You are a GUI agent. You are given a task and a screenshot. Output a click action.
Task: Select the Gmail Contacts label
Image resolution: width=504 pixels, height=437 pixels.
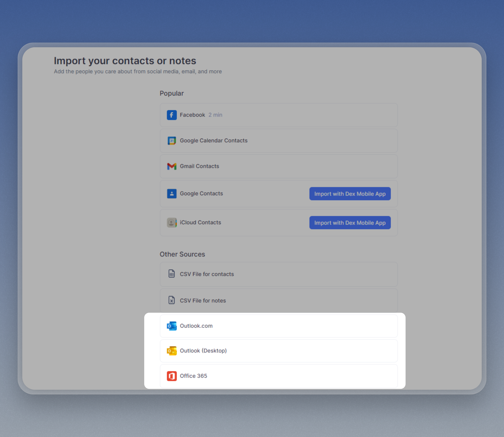[199, 166]
